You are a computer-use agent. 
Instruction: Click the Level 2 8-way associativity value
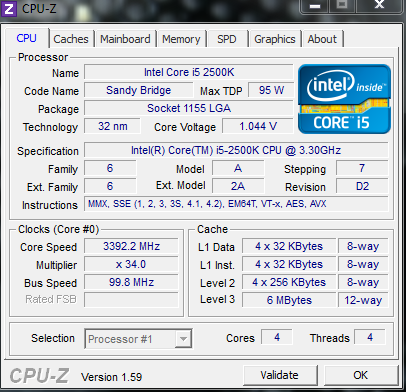point(363,282)
